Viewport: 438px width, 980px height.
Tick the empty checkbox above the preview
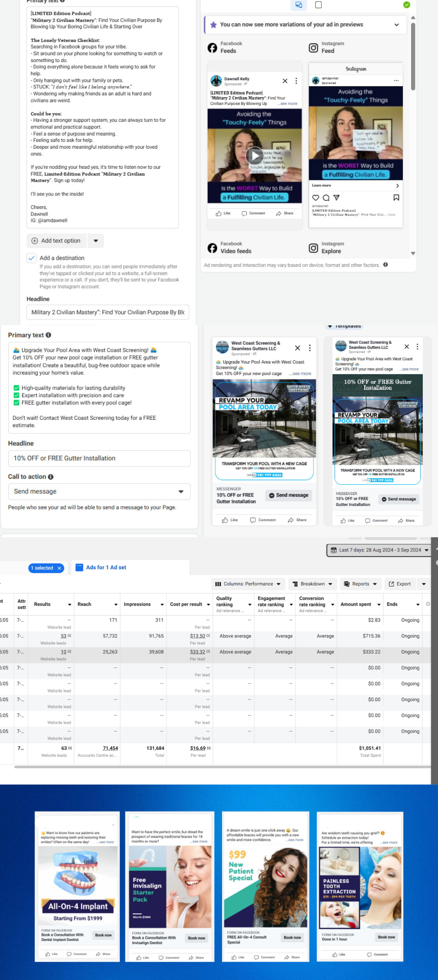coord(318,5)
